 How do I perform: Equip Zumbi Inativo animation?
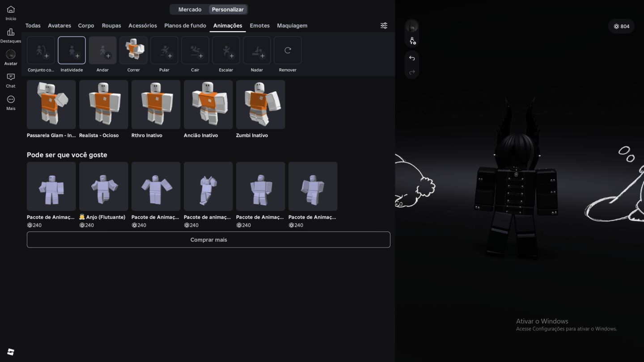tap(261, 105)
